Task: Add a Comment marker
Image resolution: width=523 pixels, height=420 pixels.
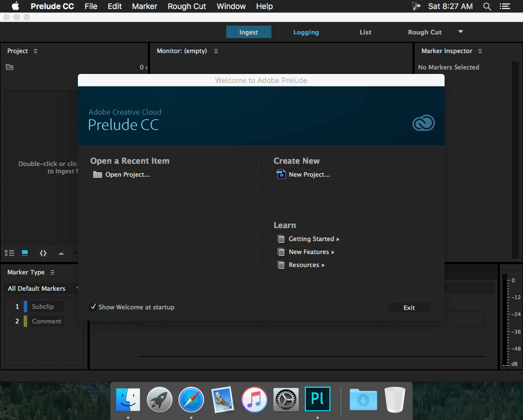Action: point(46,321)
